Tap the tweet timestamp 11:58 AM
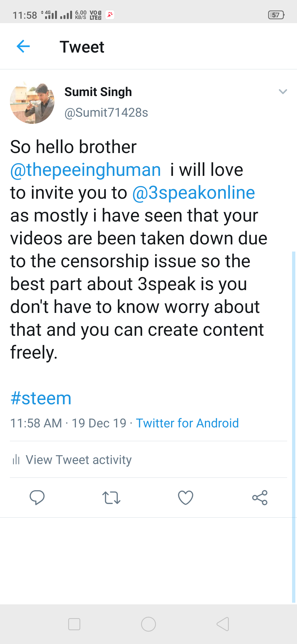 (36, 423)
